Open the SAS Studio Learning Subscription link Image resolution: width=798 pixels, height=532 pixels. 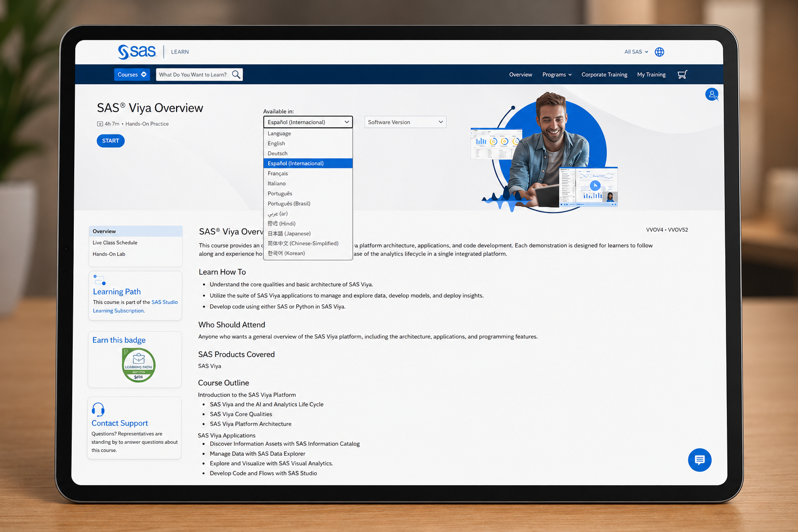pos(135,307)
